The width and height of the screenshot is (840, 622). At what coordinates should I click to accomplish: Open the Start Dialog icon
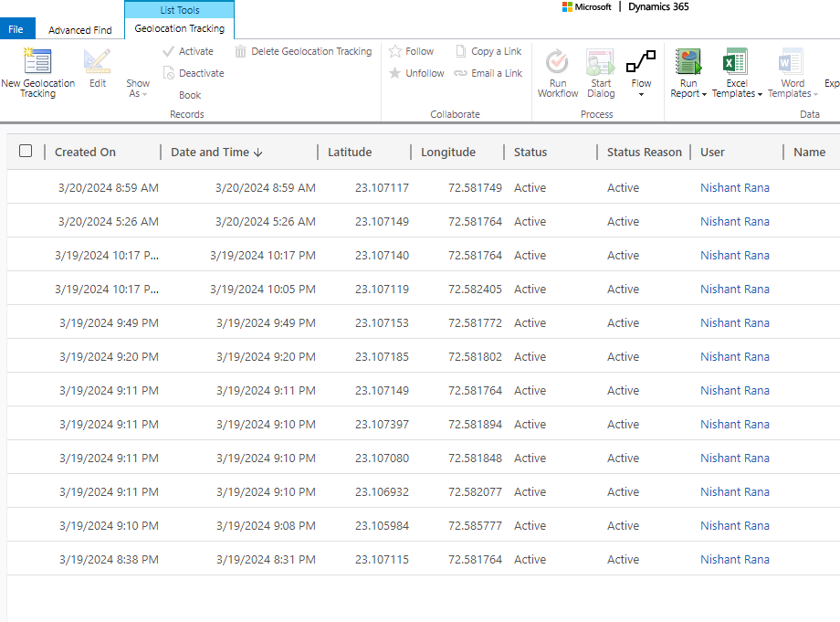click(600, 62)
